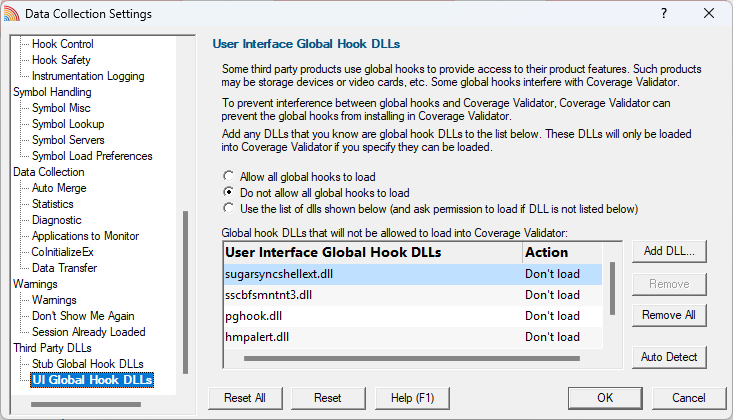Open Statistics page
This screenshot has width=733, height=420.
pos(53,204)
